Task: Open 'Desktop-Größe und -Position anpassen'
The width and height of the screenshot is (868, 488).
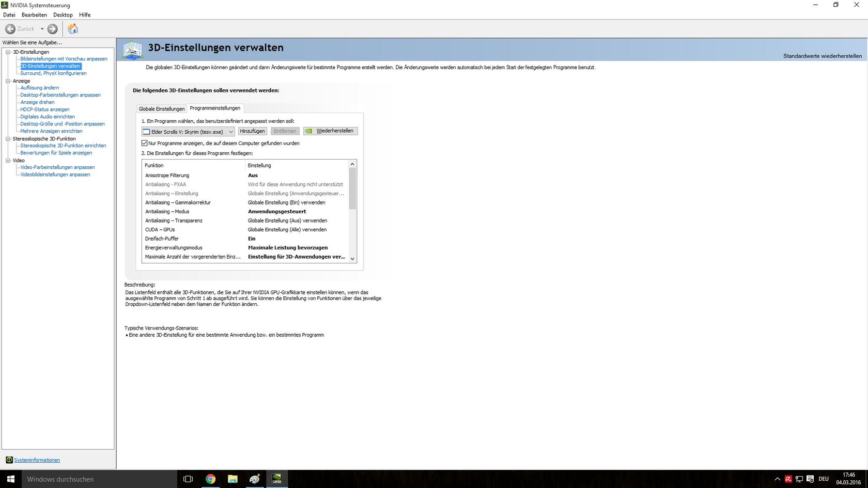Action: [63, 124]
